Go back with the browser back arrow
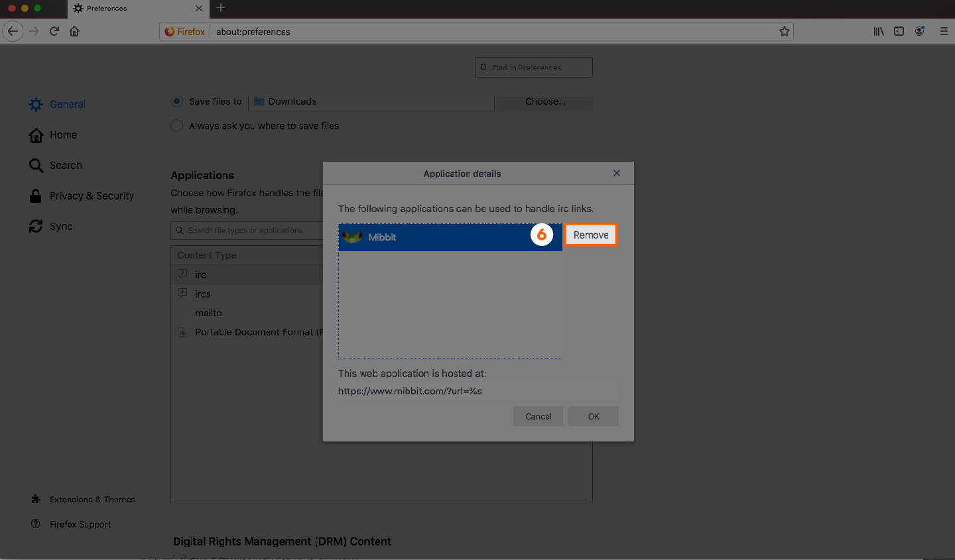 pos(13,31)
